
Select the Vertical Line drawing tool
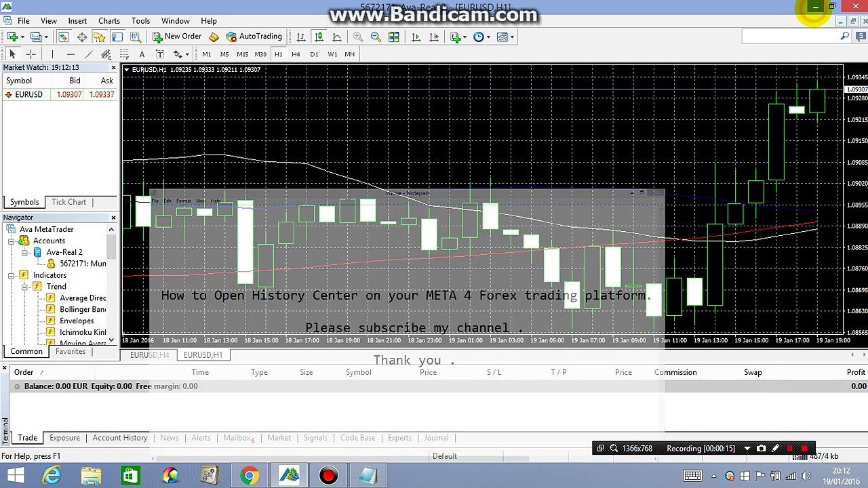[52, 54]
